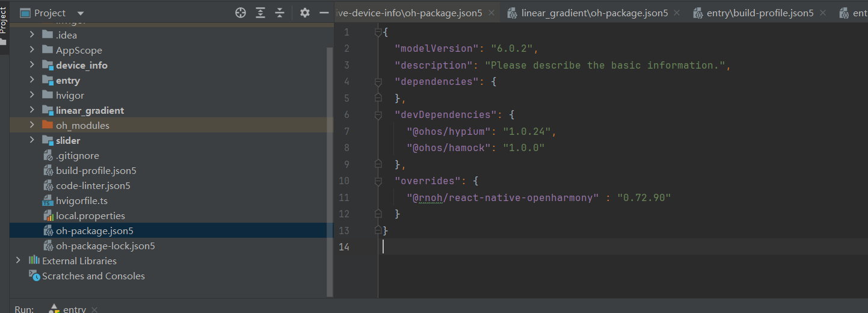The height and width of the screenshot is (313, 868).
Task: Expand the entry module folder
Action: pos(32,80)
